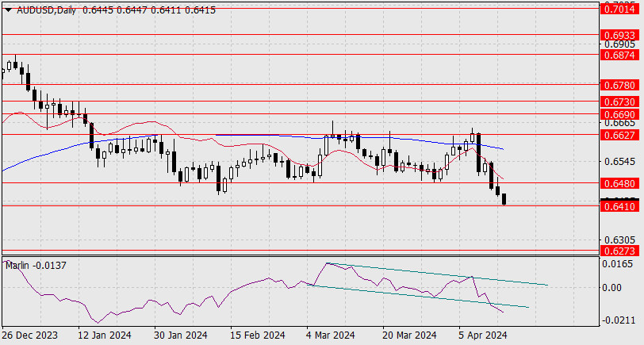Click the 0.6410 price level label
The image size is (644, 345).
point(619,207)
